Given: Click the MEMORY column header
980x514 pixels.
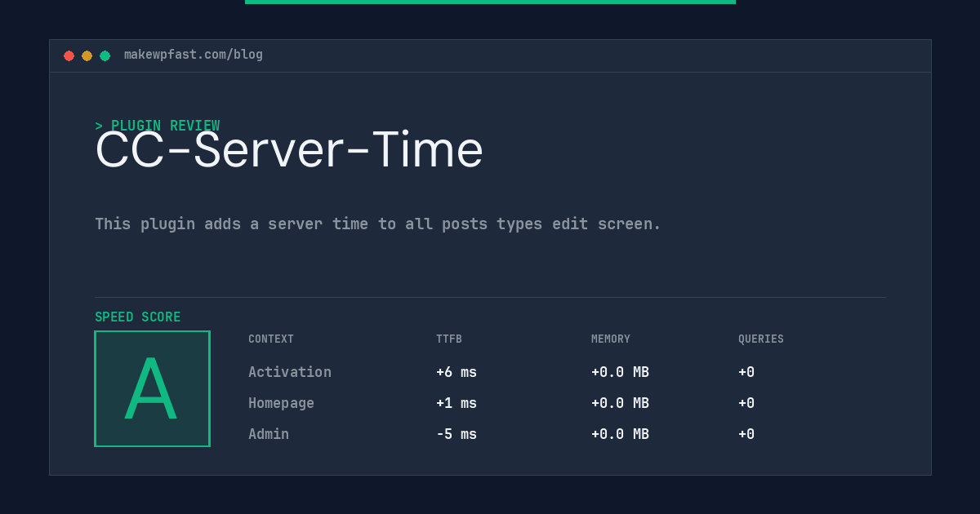Looking at the screenshot, I should pos(611,339).
